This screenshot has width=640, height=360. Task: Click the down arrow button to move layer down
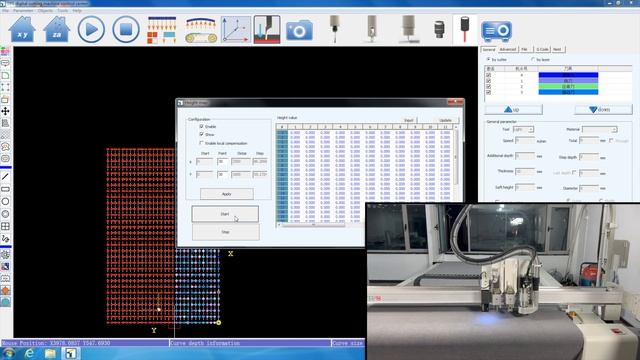603,109
